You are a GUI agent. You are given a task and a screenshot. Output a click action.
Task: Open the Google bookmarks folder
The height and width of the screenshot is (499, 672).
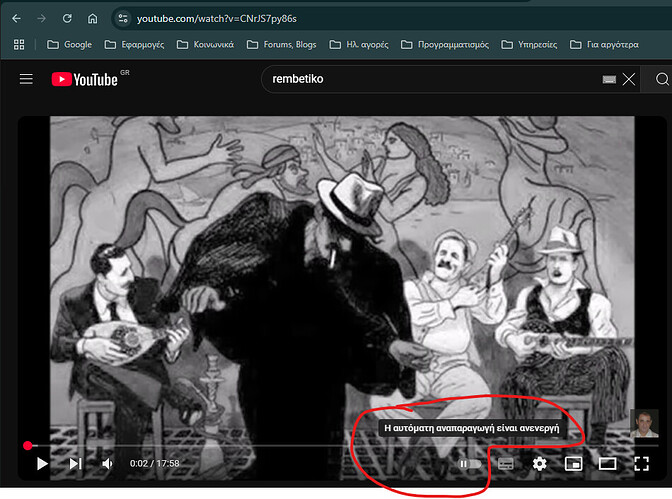click(x=69, y=45)
